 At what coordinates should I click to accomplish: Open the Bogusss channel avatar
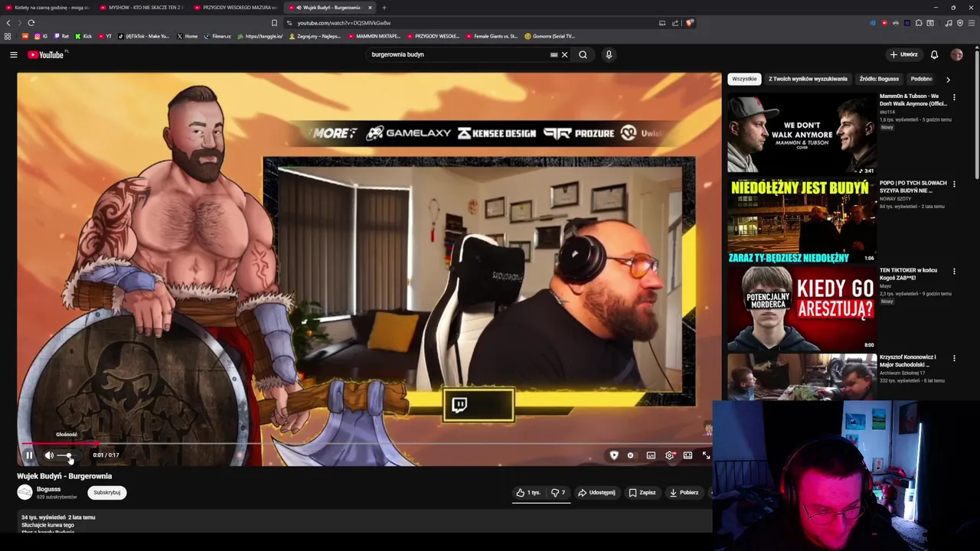25,493
